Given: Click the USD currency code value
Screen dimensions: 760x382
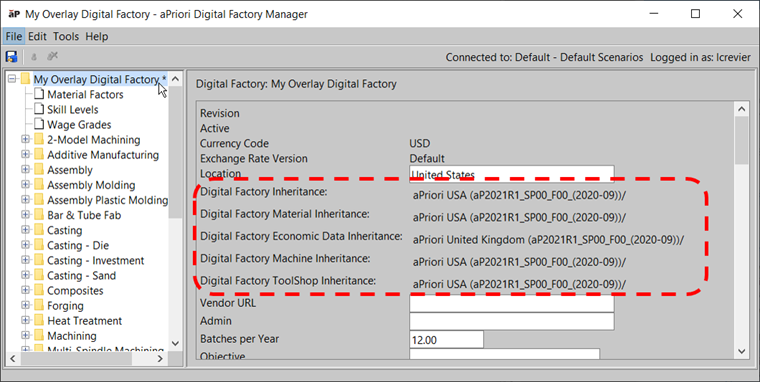Looking at the screenshot, I should tap(420, 143).
